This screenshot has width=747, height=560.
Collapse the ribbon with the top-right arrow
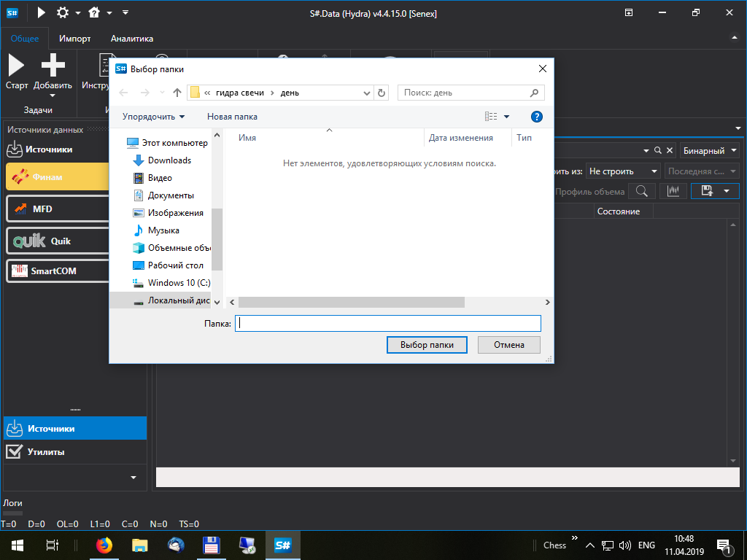(x=735, y=38)
